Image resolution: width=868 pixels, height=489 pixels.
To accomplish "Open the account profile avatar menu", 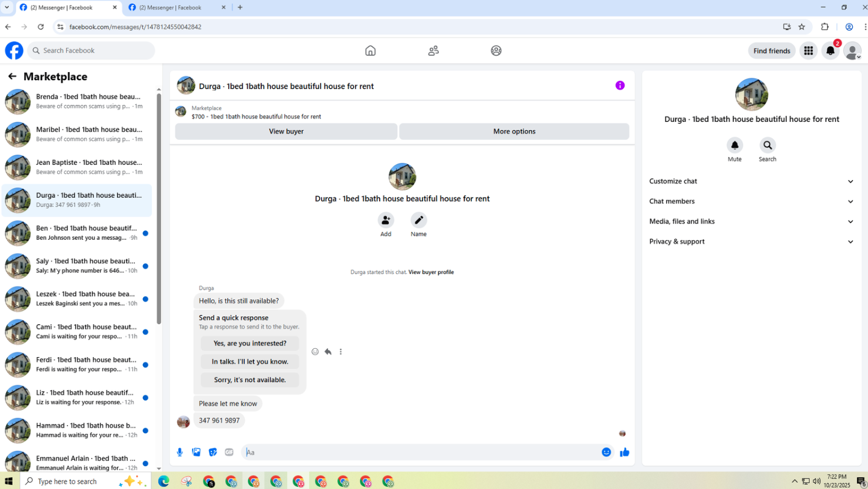I will [852, 51].
